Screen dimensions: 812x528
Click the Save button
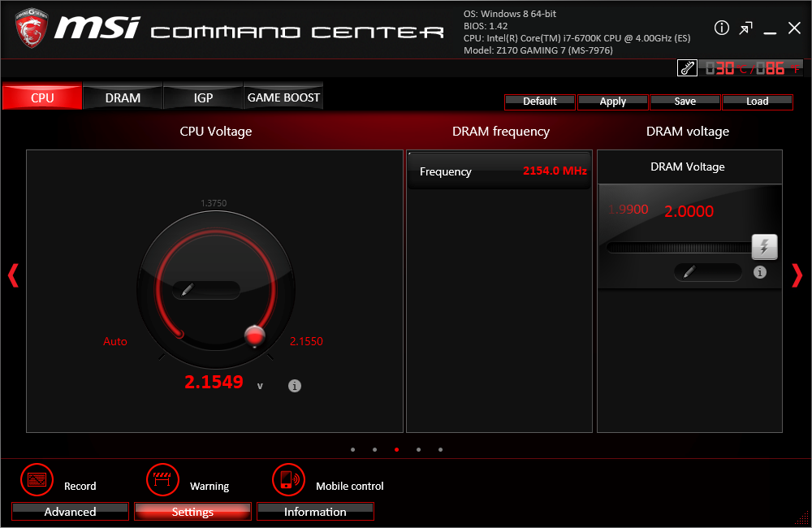pos(685,102)
